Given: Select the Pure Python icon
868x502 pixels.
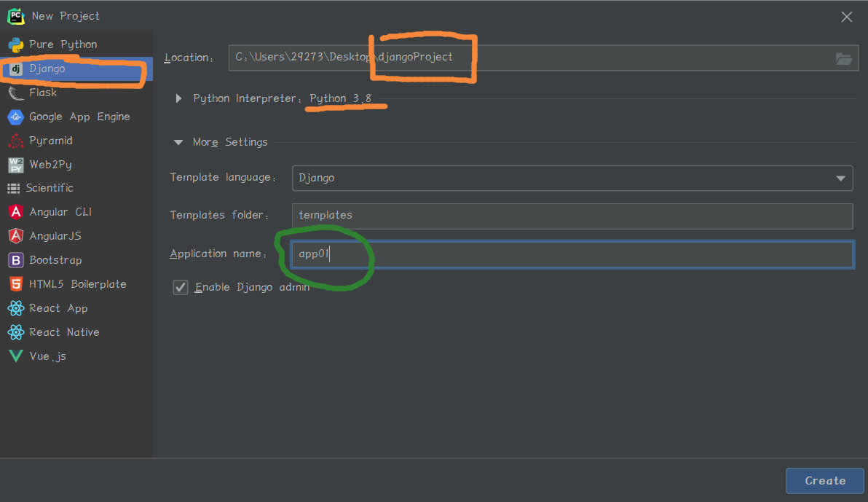Looking at the screenshot, I should [15, 44].
